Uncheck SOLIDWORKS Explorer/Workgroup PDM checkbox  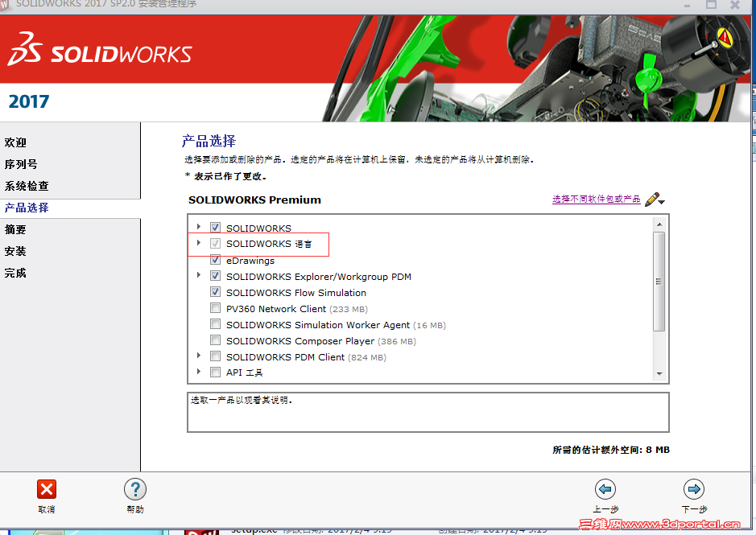point(215,276)
